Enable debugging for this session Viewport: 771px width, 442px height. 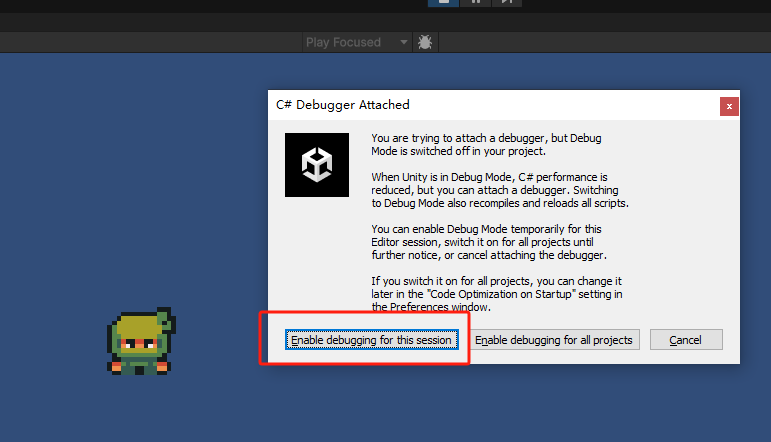[x=371, y=340]
